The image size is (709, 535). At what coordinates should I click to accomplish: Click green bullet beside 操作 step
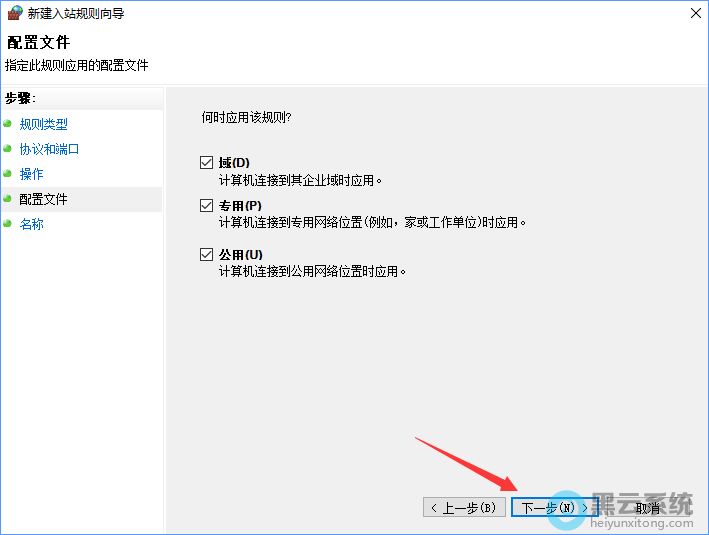click(8, 174)
